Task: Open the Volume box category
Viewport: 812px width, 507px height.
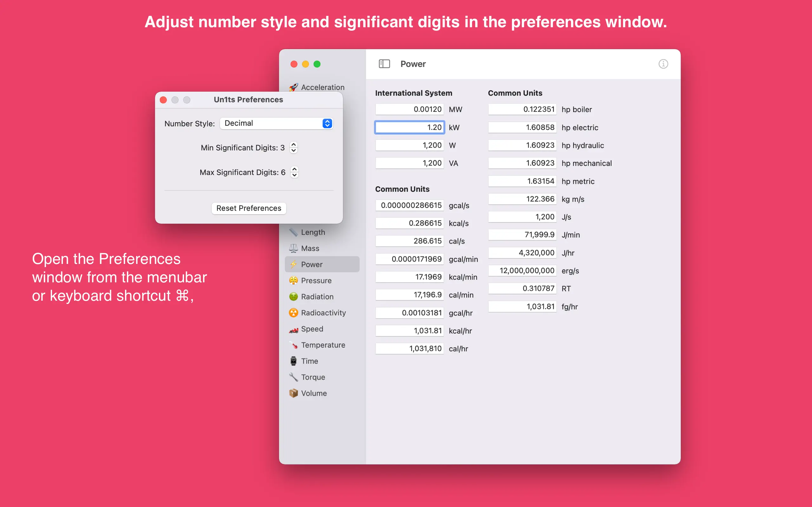Action: point(314,393)
